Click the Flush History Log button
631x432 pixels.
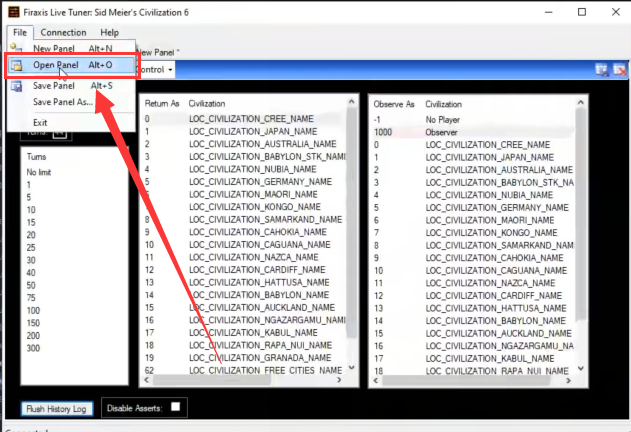tap(57, 409)
